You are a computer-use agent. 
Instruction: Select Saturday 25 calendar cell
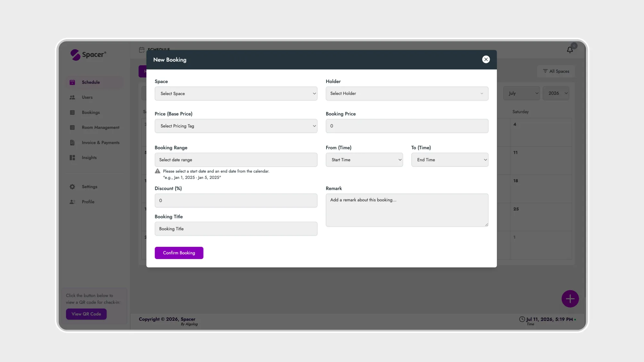541,217
